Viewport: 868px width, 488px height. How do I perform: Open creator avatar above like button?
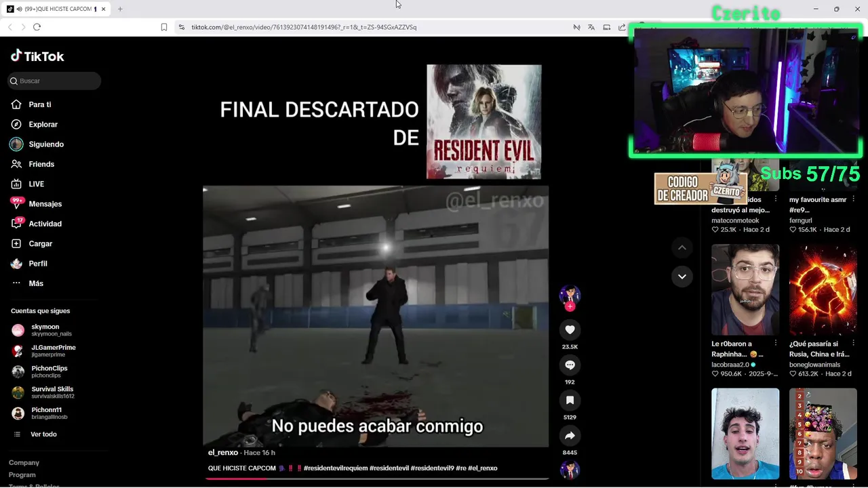tap(570, 294)
